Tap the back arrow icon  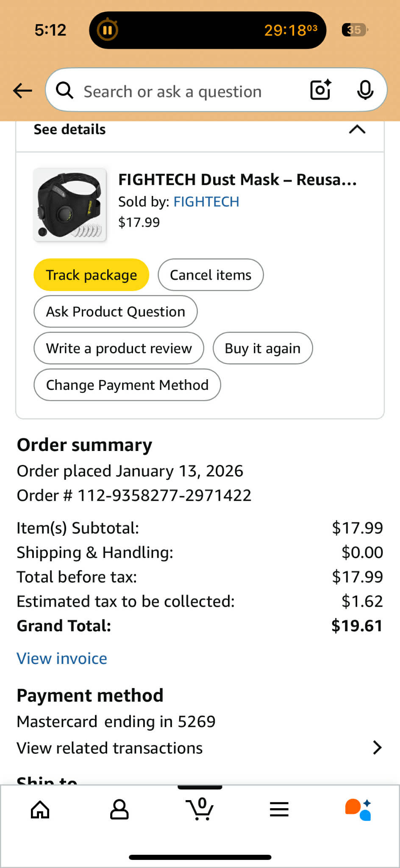[23, 90]
